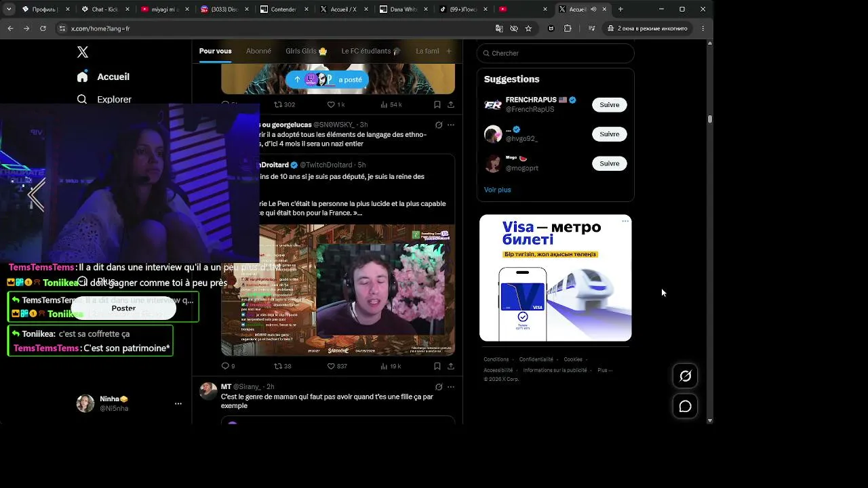The height and width of the screenshot is (488, 868).
Task: Open the browser extensions puzzle icon
Action: 568,28
